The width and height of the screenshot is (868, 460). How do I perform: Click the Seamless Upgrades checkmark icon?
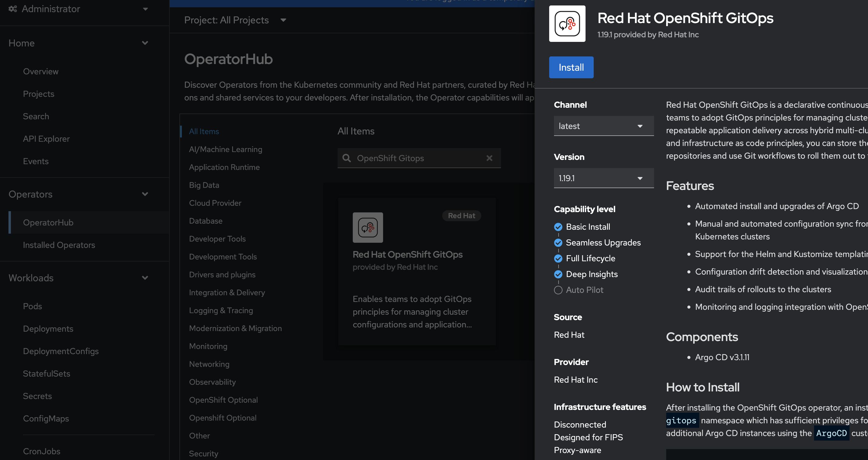click(558, 242)
